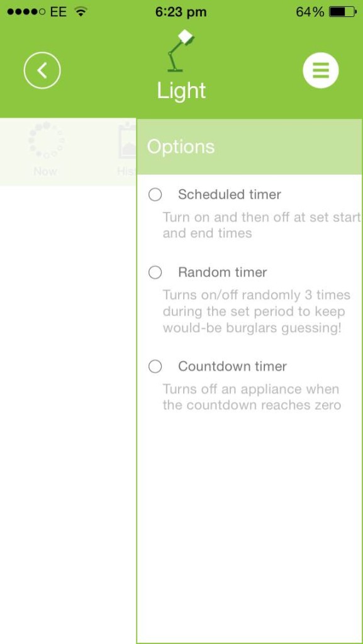Select the Random timer radio button

click(x=155, y=272)
